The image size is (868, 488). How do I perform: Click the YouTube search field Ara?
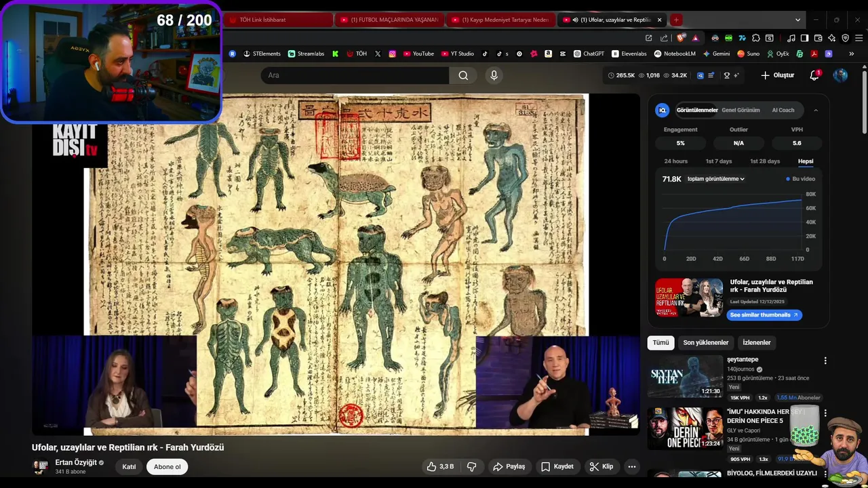(355, 75)
